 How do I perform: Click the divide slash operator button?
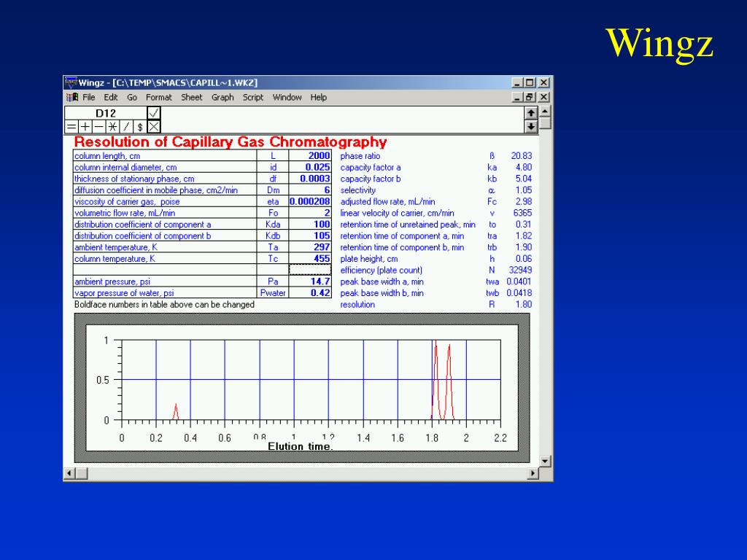coord(126,127)
